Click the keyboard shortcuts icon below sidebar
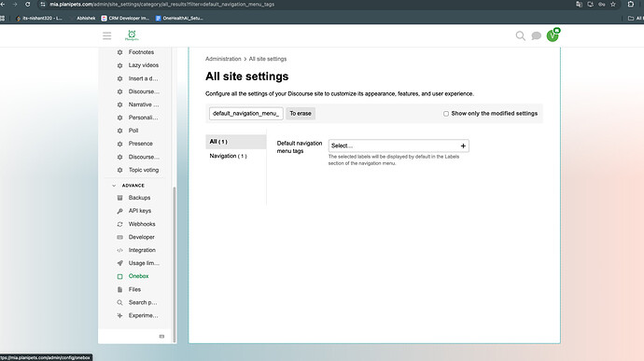Image resolution: width=644 pixels, height=361 pixels. 161,337
